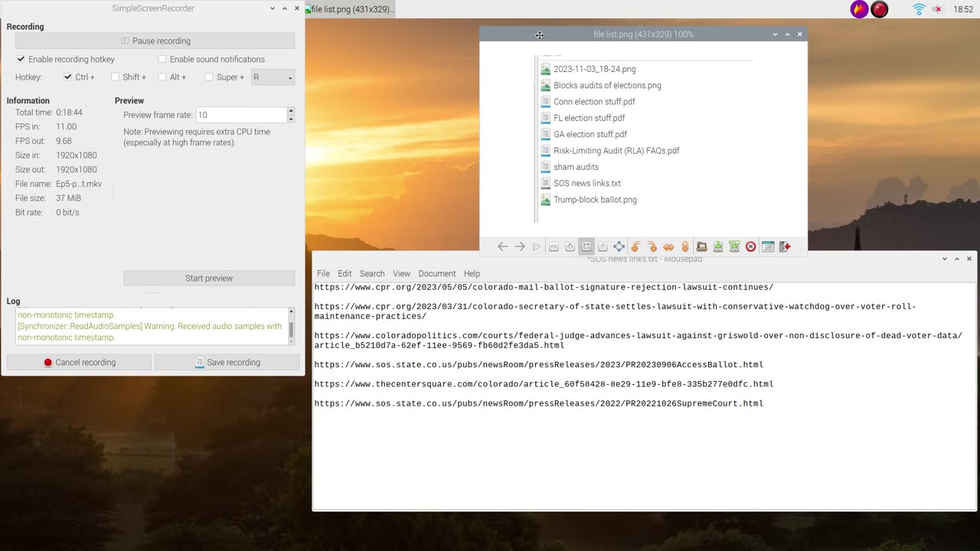The image size is (980, 551).
Task: Show image at original size
Action: pyautogui.click(x=603, y=246)
